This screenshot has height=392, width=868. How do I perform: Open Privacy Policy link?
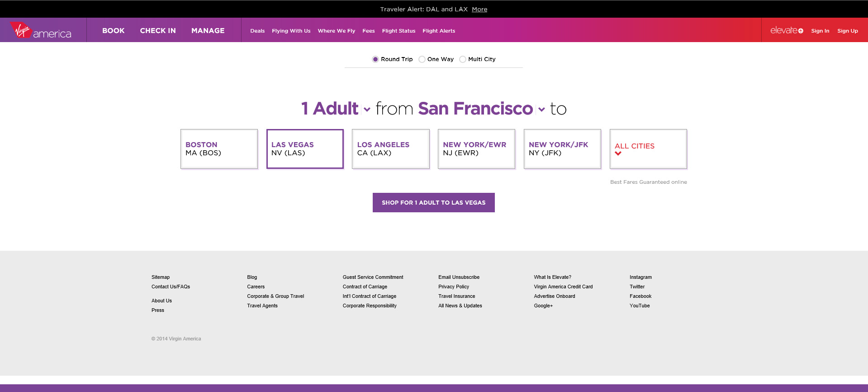[454, 287]
